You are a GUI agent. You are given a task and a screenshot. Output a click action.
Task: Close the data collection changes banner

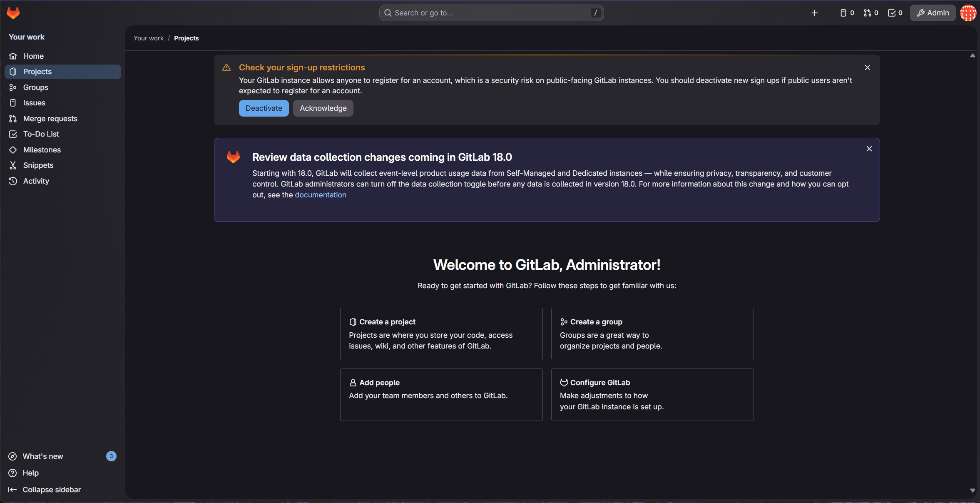[869, 149]
